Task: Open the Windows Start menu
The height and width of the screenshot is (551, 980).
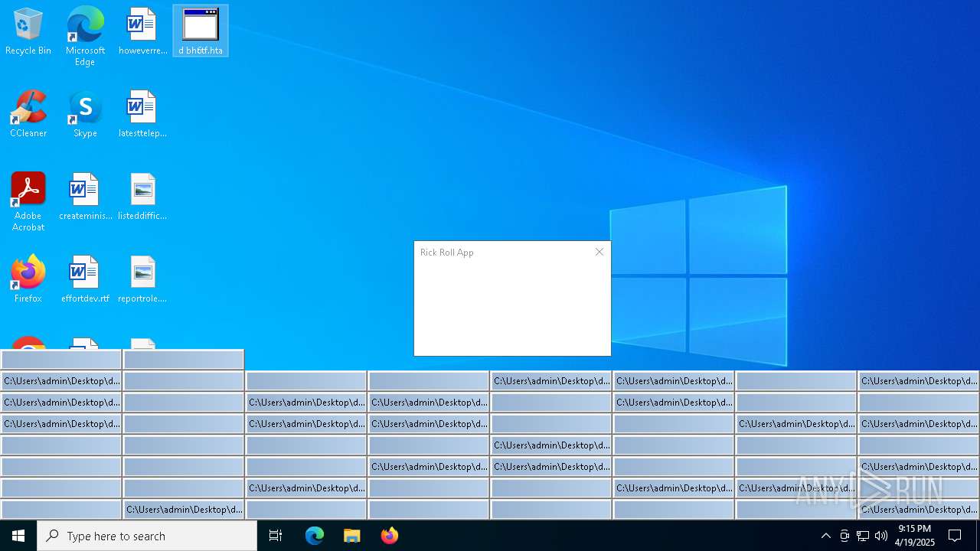Action: [18, 536]
